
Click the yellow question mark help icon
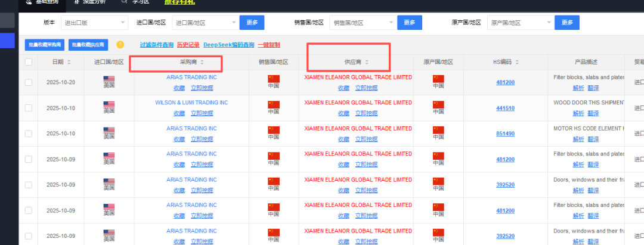(120, 45)
